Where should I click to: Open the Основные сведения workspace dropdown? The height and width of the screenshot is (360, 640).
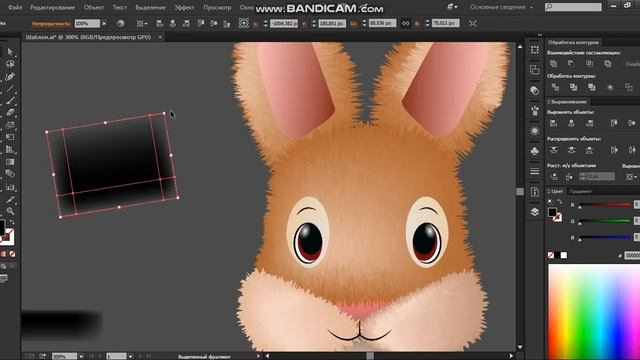pyautogui.click(x=501, y=7)
